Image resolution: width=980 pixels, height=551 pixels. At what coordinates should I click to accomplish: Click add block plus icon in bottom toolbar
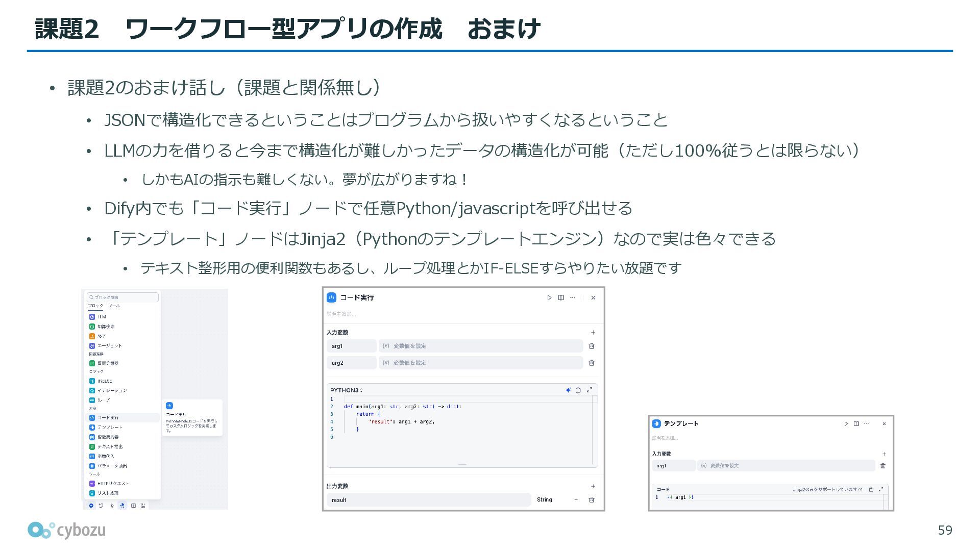pos(91,506)
